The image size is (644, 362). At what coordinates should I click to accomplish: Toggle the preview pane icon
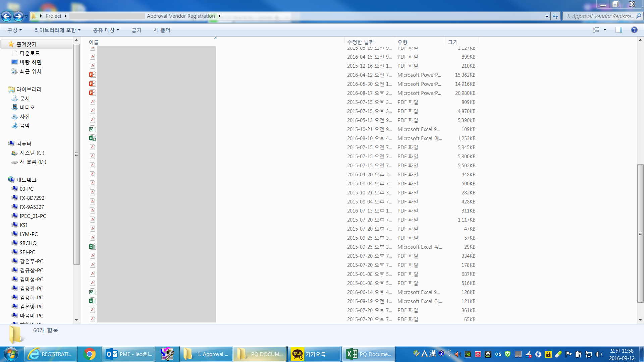tap(619, 30)
